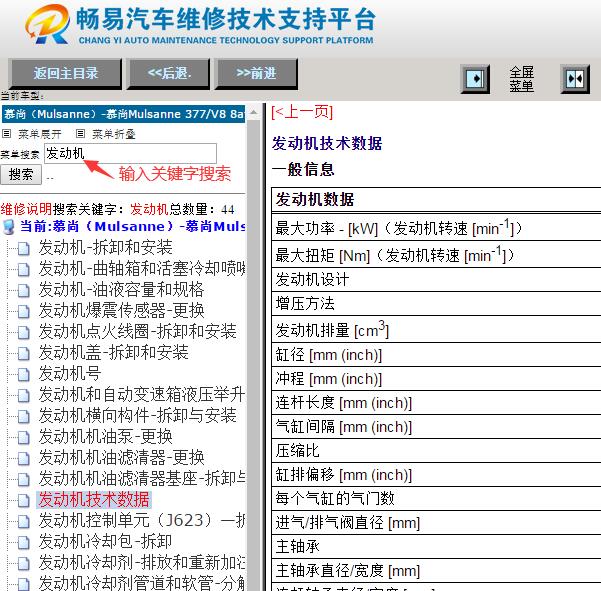The height and width of the screenshot is (591, 601).
Task: Open 发动机点火线圈-拆卸和安装 entry
Action: click(x=137, y=332)
